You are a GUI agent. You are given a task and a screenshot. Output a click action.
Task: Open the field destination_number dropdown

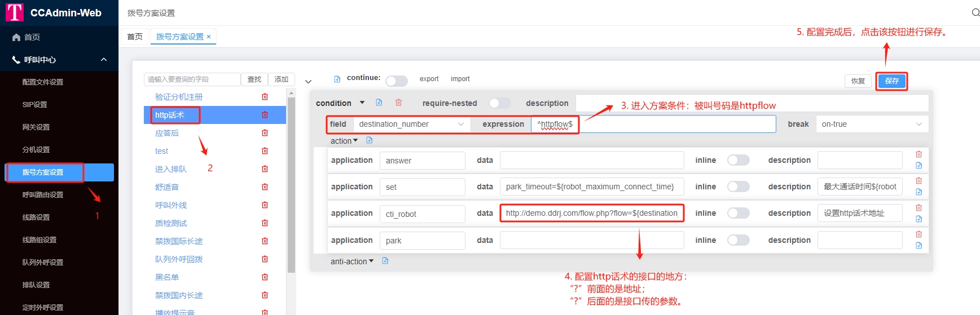(x=411, y=124)
